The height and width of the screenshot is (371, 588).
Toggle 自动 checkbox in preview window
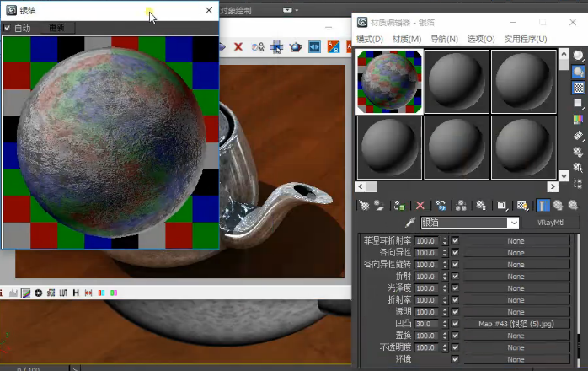pos(7,28)
